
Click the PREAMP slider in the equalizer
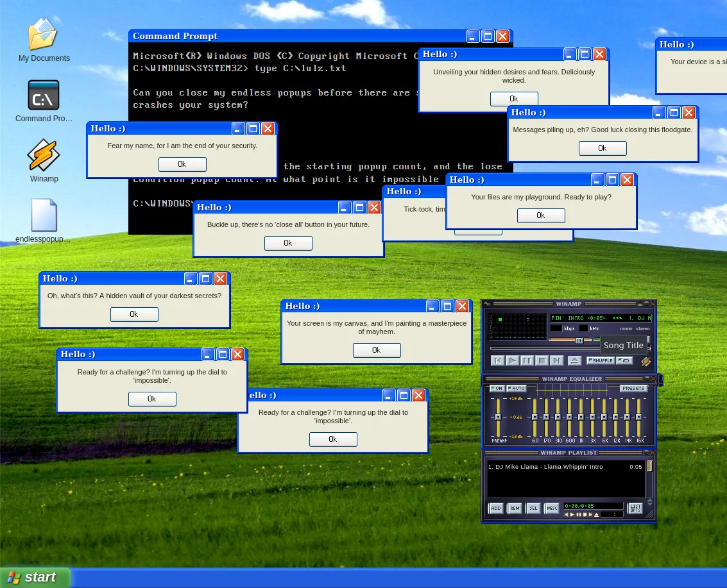point(498,417)
